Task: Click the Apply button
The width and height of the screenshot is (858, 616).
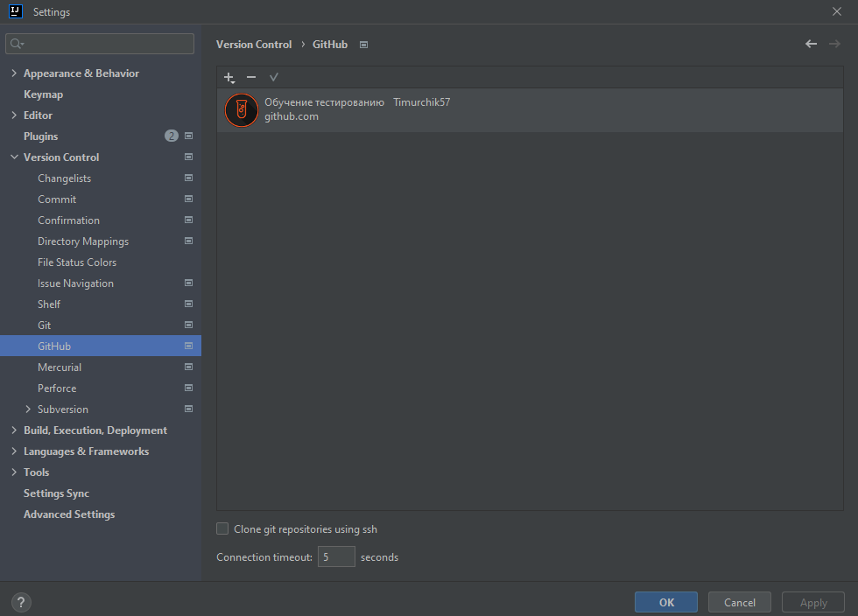Action: coord(813,602)
